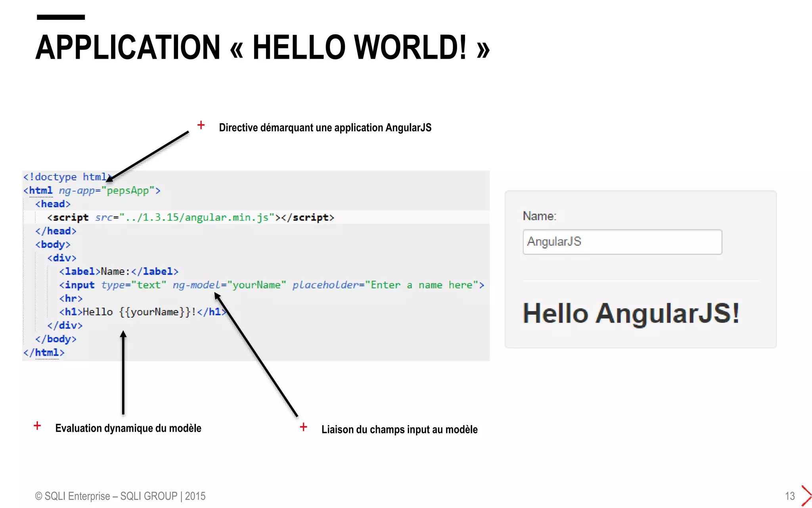Click the footer '© SQLI Enterprise – SQLI GROUP | 2015'

[120, 496]
